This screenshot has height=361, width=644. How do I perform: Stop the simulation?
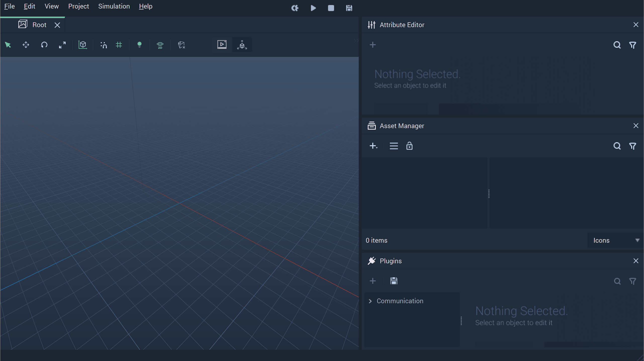(x=331, y=8)
